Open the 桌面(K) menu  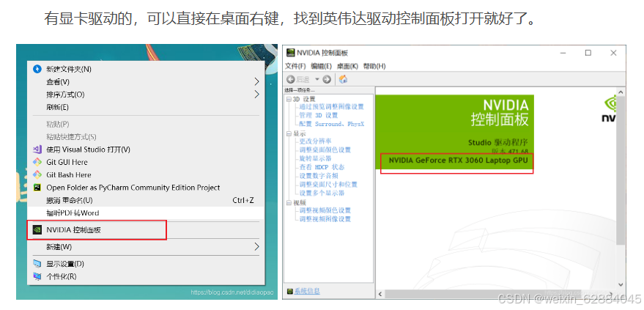tap(347, 66)
